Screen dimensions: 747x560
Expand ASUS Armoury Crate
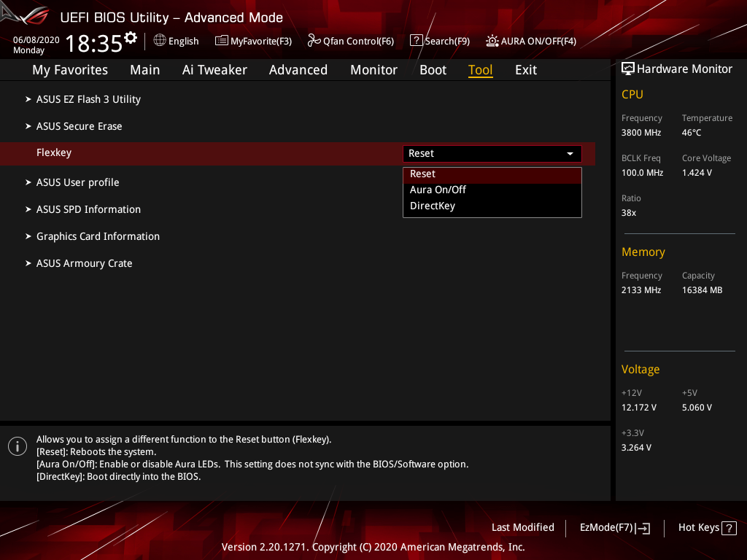tap(85, 263)
